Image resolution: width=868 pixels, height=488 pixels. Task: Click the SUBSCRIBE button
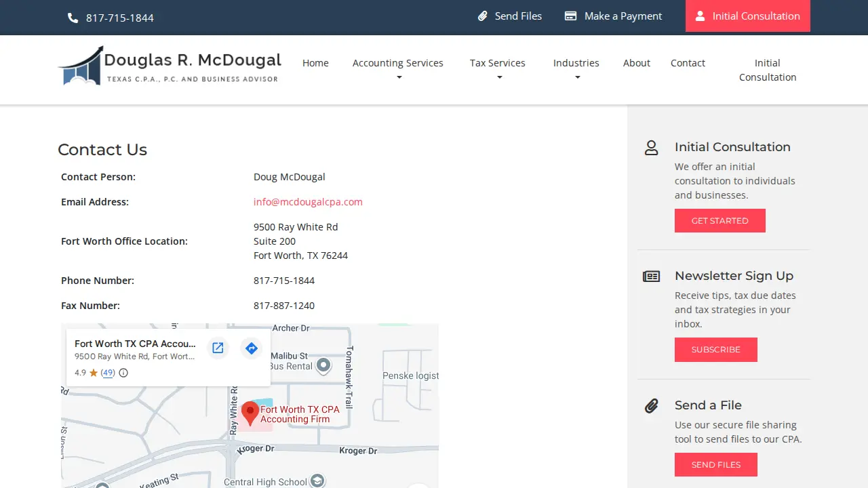click(x=716, y=350)
